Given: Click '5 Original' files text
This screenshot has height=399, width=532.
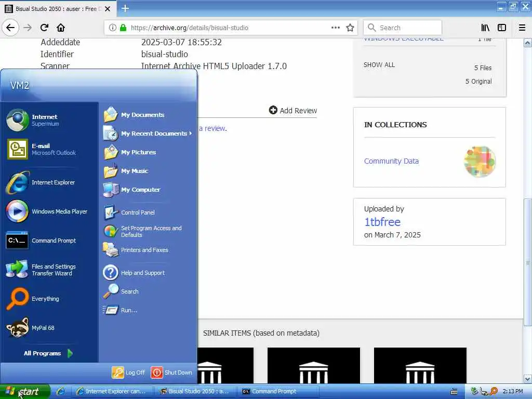Looking at the screenshot, I should tap(478, 82).
